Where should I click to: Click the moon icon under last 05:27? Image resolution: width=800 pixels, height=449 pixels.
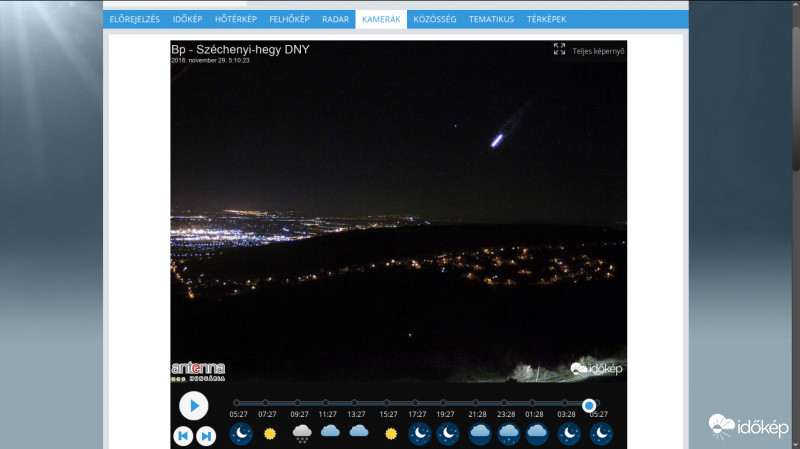602,434
